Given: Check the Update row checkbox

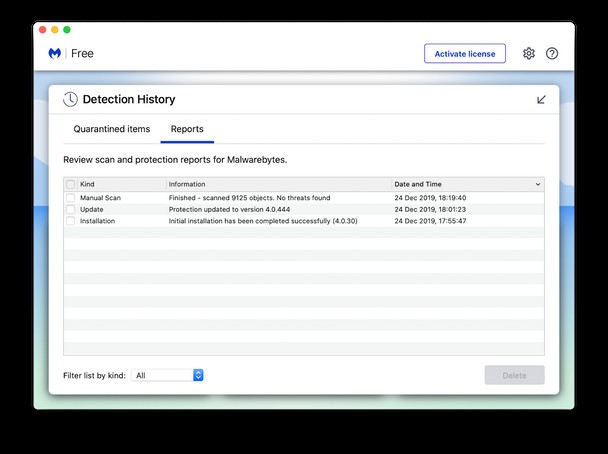Looking at the screenshot, I should click(71, 209).
